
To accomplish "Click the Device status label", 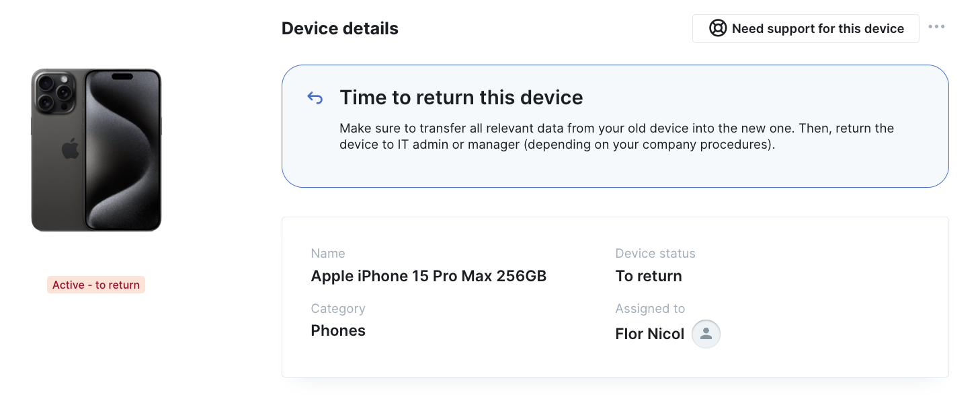I will pos(655,254).
